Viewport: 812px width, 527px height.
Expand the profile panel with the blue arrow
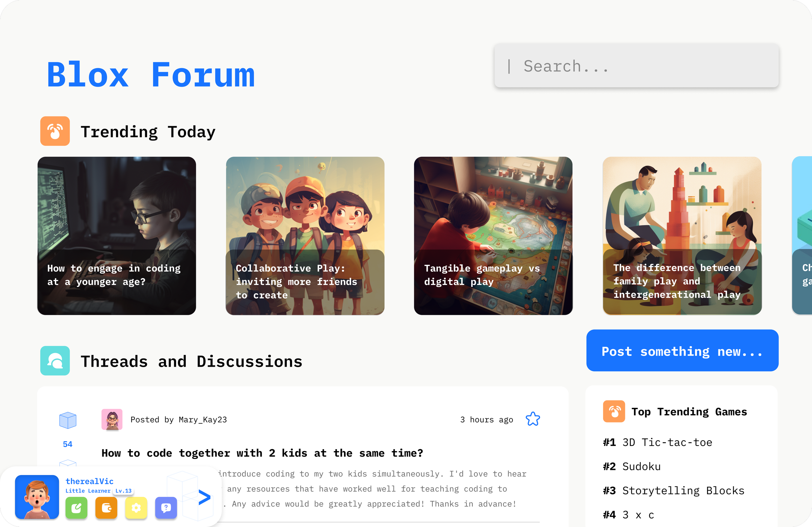tap(204, 497)
